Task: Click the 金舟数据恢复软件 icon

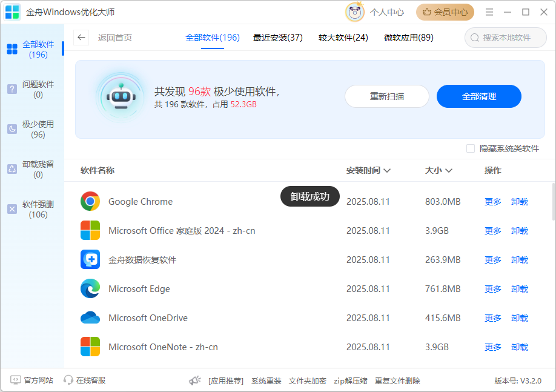Action: (x=90, y=260)
